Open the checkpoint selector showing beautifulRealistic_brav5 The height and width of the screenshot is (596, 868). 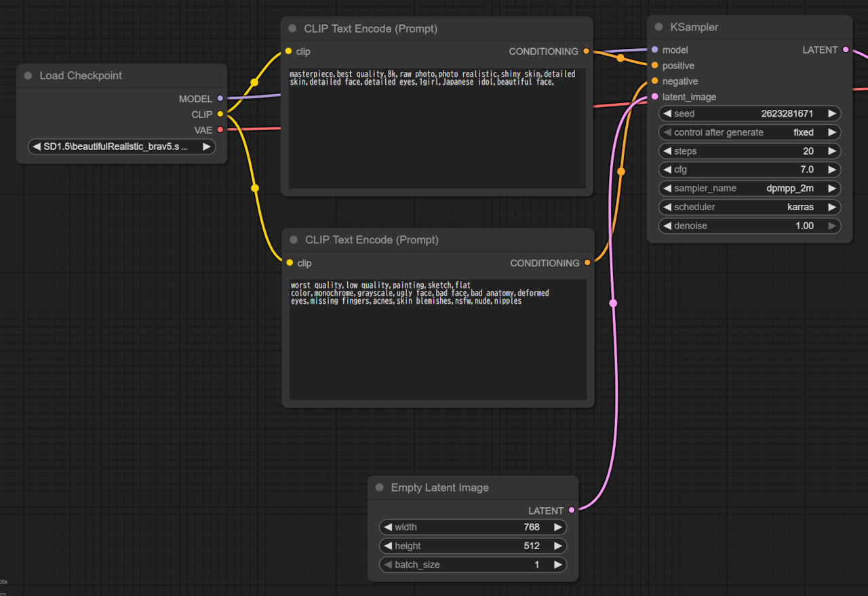point(121,146)
